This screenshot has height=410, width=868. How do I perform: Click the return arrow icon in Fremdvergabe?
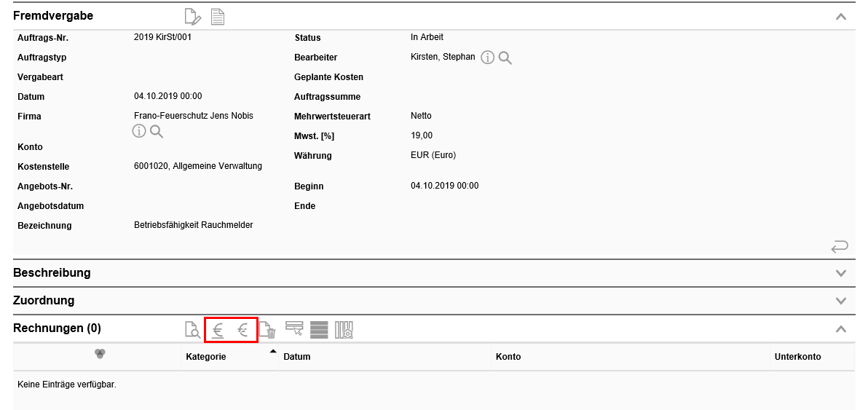click(839, 247)
